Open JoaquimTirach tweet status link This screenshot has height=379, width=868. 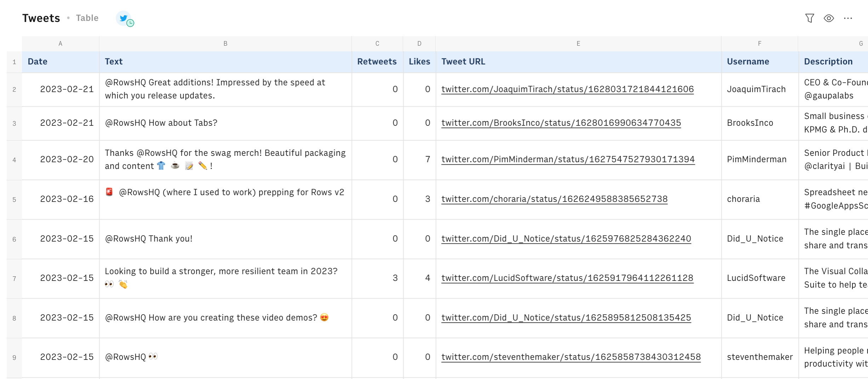point(567,89)
